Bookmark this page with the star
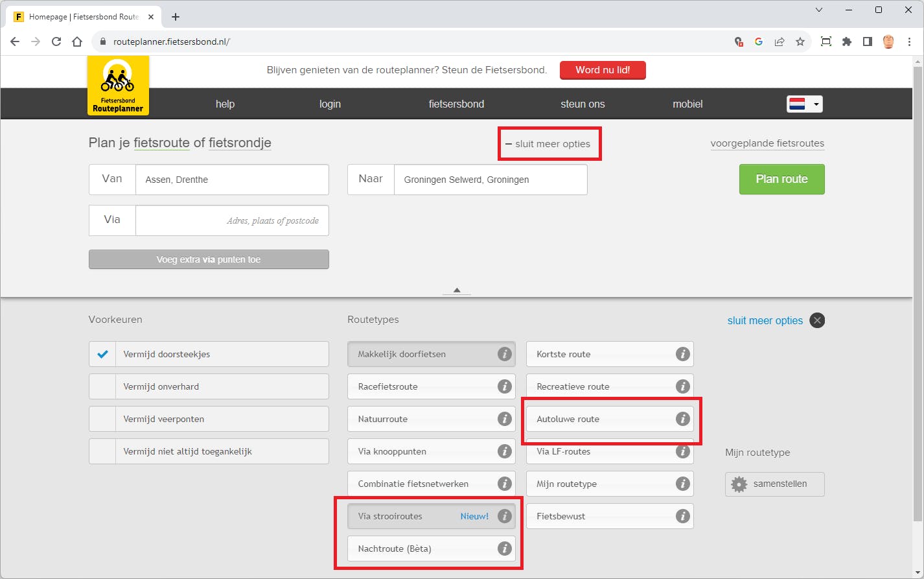924x579 pixels. tap(800, 41)
